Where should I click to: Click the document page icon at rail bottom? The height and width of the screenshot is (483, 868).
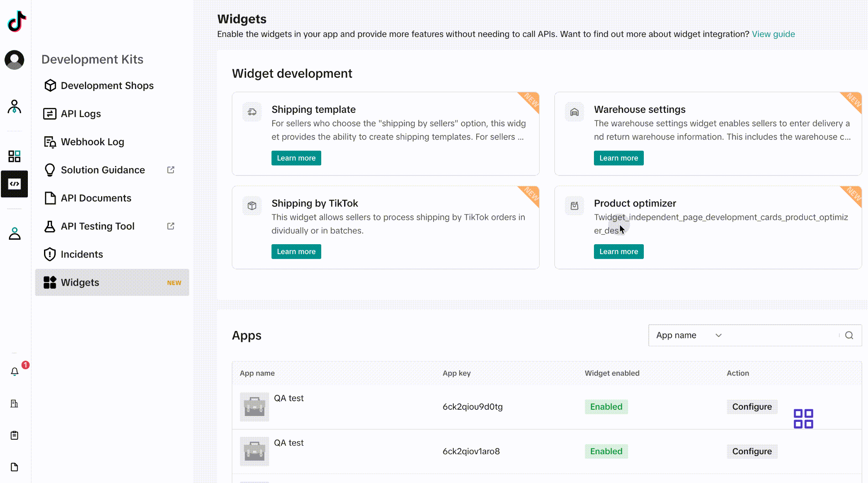[x=14, y=467]
